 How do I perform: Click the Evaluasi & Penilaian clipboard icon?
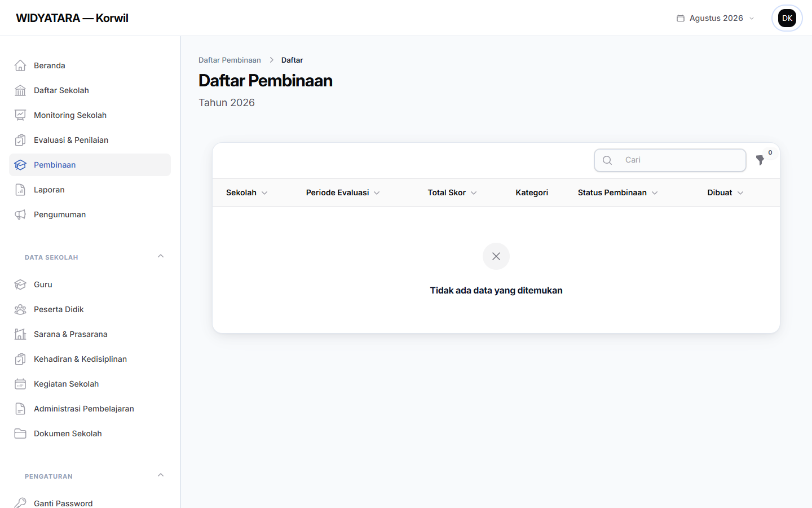[x=20, y=140]
